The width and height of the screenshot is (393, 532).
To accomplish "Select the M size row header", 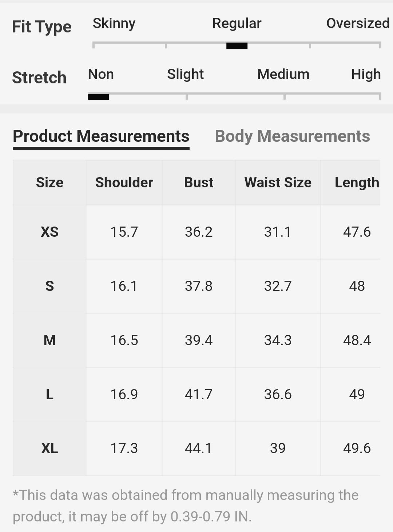I will 49,340.
